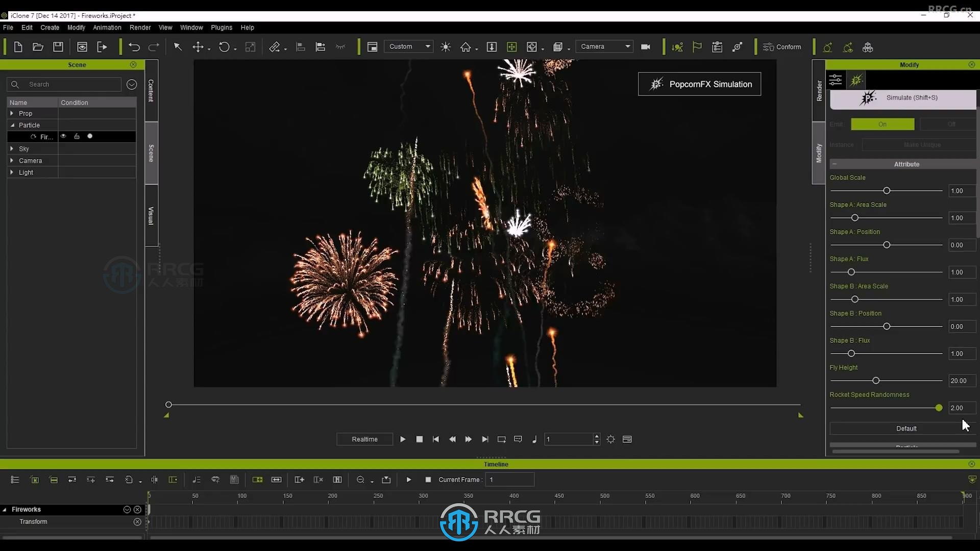The width and height of the screenshot is (980, 551).
Task: Expand the Prop scene tree item
Action: point(11,113)
